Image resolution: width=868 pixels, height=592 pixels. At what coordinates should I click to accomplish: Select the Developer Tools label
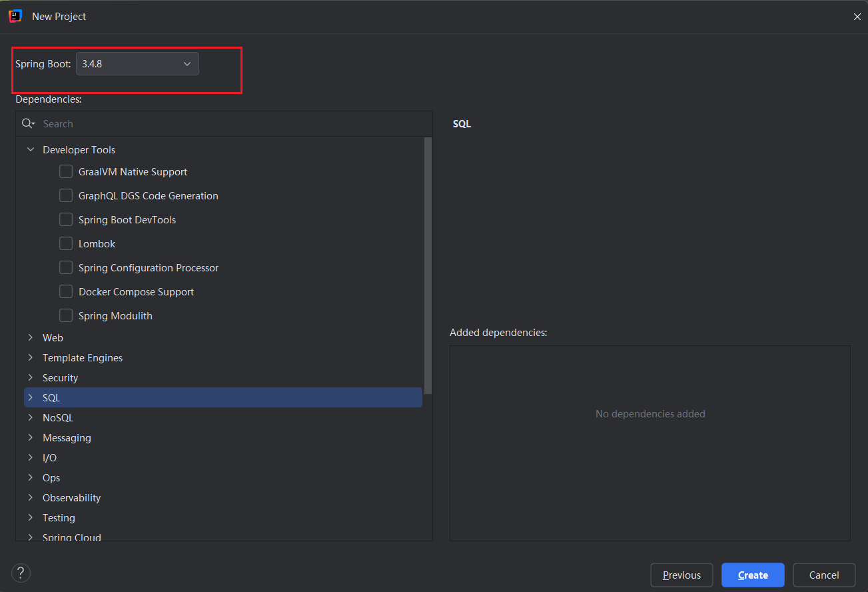coord(79,149)
